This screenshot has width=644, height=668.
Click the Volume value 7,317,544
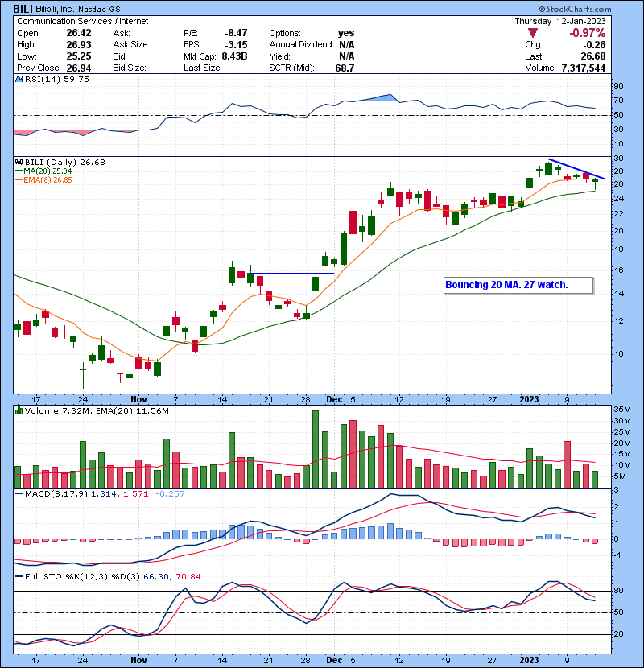[584, 68]
